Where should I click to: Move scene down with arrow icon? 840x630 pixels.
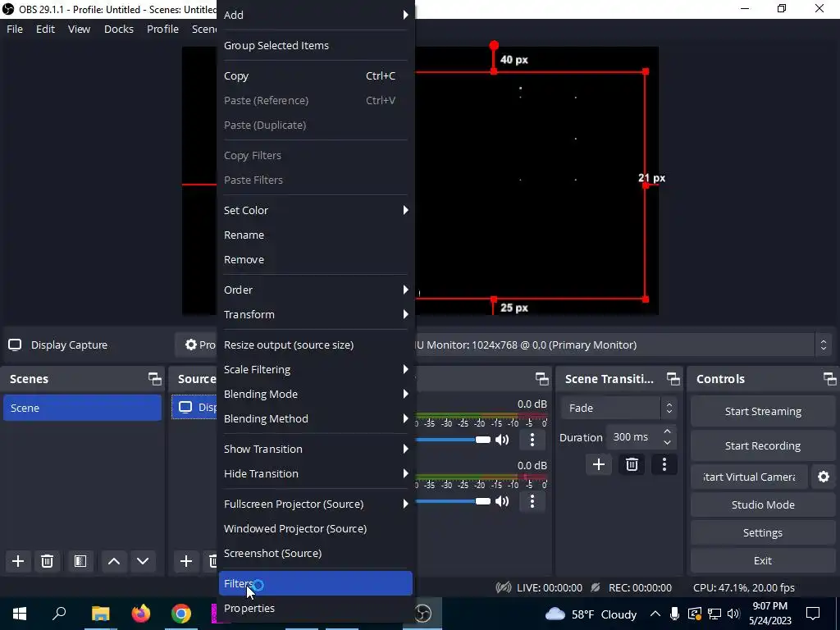[x=143, y=561]
